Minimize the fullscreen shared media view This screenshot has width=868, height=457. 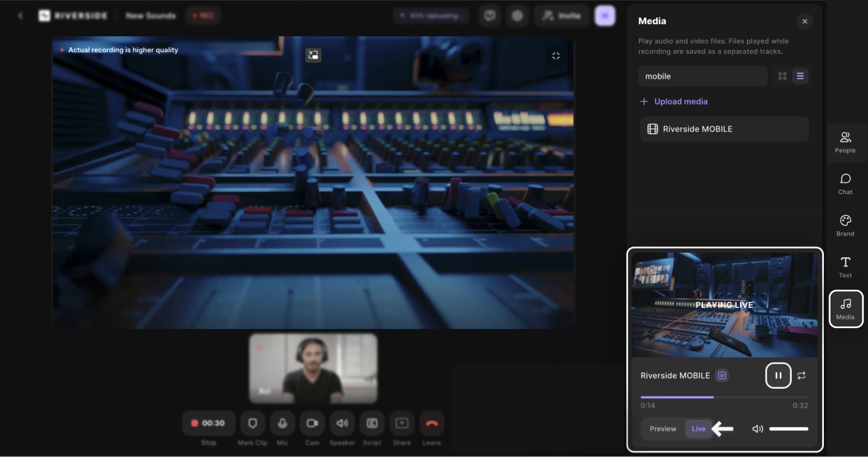556,56
